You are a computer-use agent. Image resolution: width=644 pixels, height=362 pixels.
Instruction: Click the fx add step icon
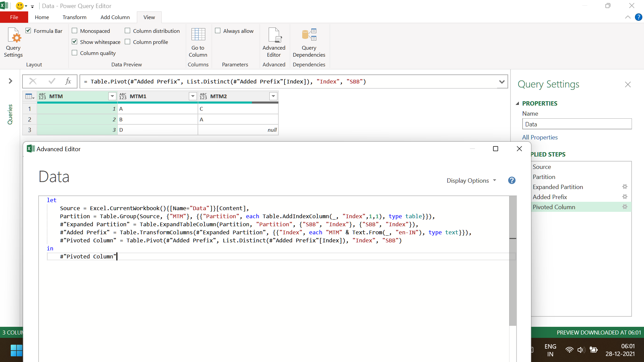coord(68,81)
